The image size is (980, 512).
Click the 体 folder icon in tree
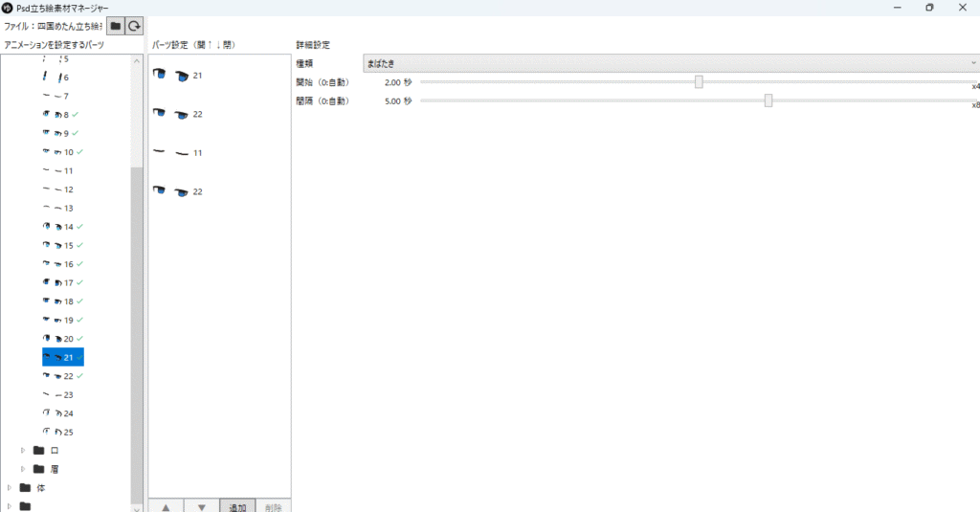pyautogui.click(x=26, y=487)
